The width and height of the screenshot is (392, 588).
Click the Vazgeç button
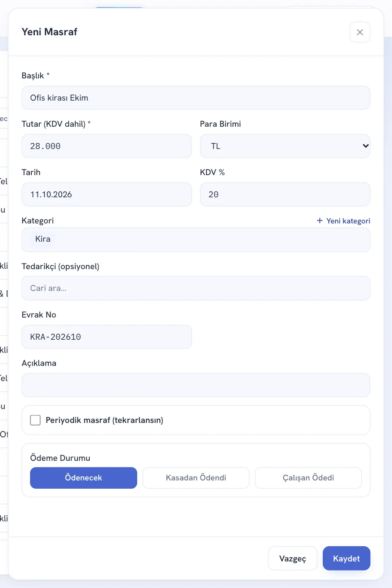coord(293,558)
